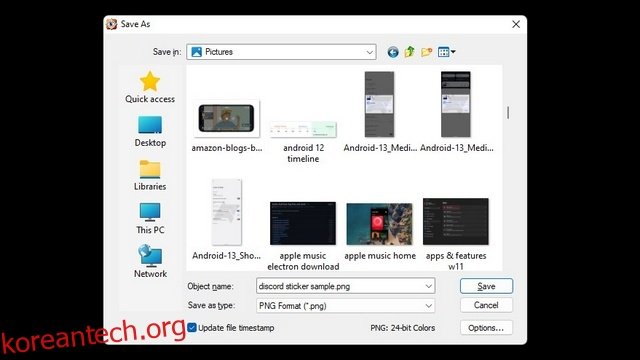Create a new folder

click(x=427, y=52)
